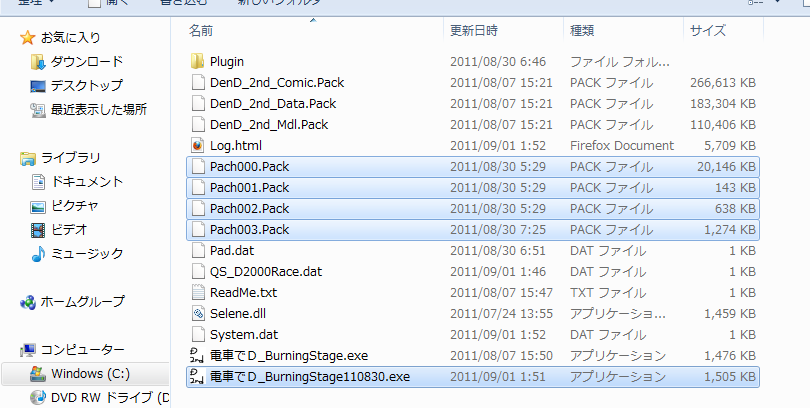Click the サイズ column header
Screen dimensions: 810x408
click(708, 30)
